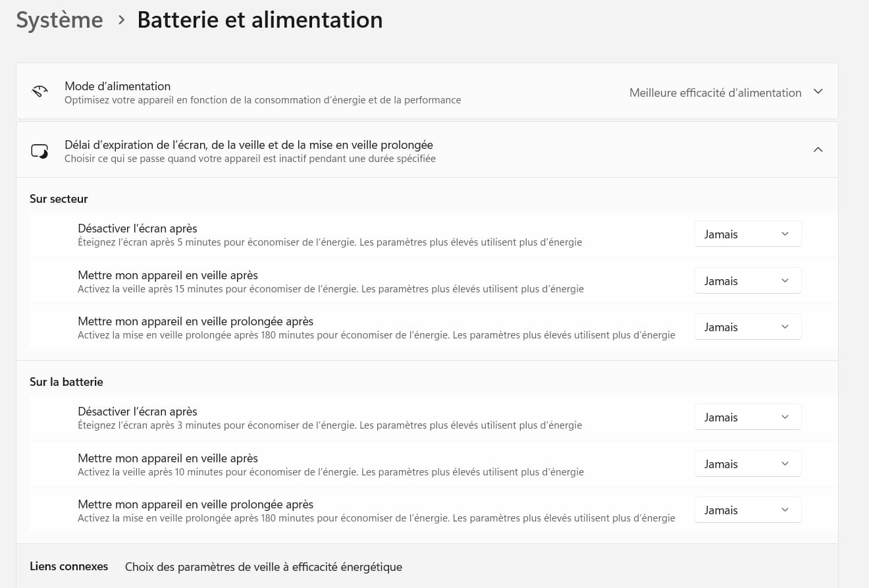Click the Délai d'expiration de l'écran header text
This screenshot has width=869, height=588.
pos(248,145)
